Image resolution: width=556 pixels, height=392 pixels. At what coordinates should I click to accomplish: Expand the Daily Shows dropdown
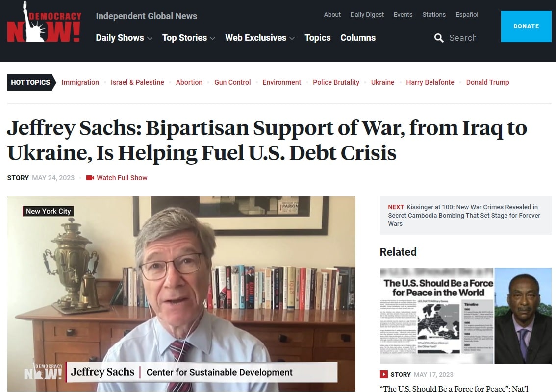pos(124,38)
